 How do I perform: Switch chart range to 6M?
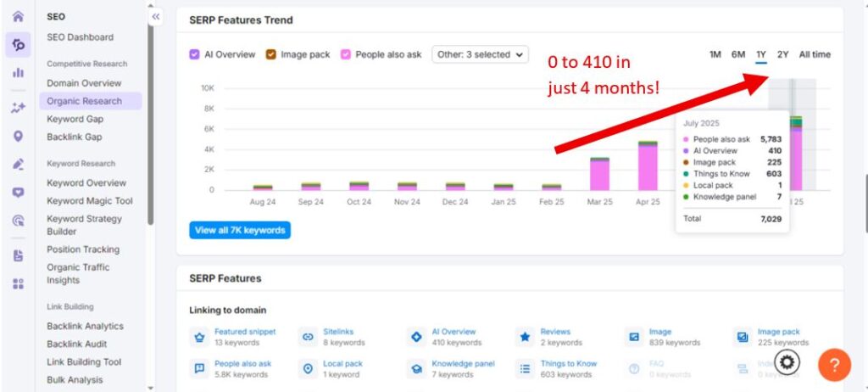(738, 54)
